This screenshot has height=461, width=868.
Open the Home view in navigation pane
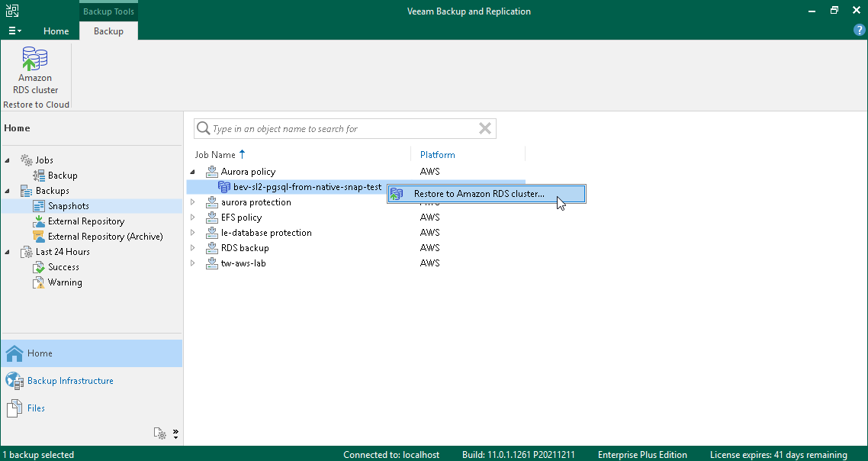click(92, 353)
